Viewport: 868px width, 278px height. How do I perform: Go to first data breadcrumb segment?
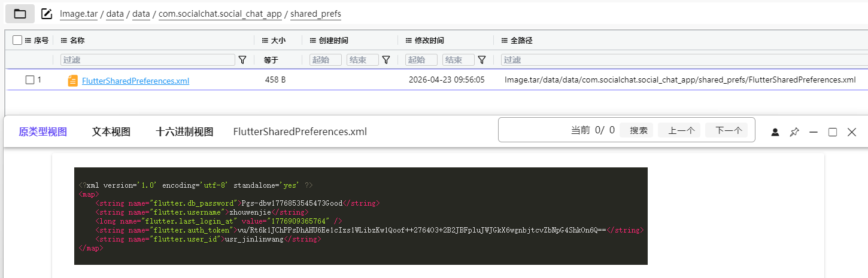pyautogui.click(x=114, y=14)
